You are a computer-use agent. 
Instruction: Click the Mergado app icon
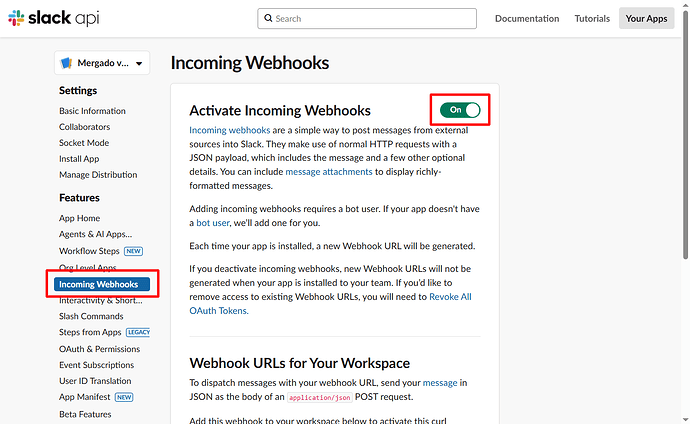(66, 63)
